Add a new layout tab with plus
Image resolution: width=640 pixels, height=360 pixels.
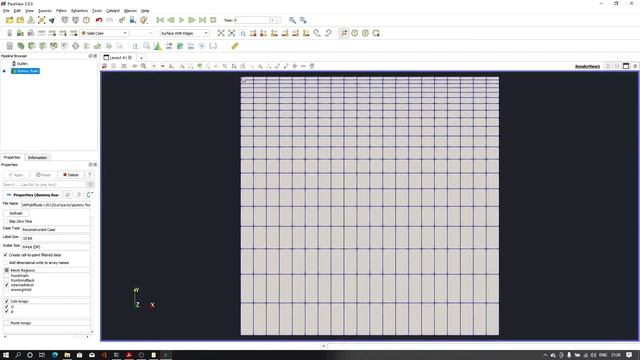(141, 58)
